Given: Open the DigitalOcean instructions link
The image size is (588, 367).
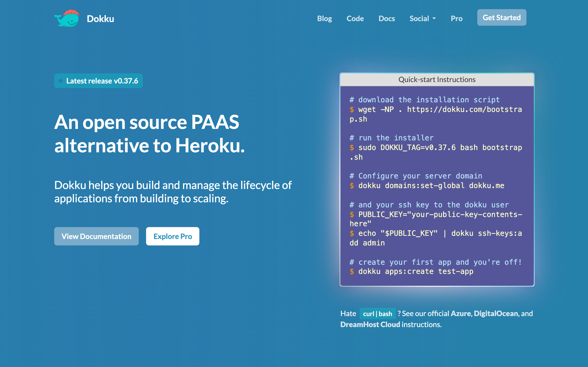Looking at the screenshot, I should click(496, 314).
